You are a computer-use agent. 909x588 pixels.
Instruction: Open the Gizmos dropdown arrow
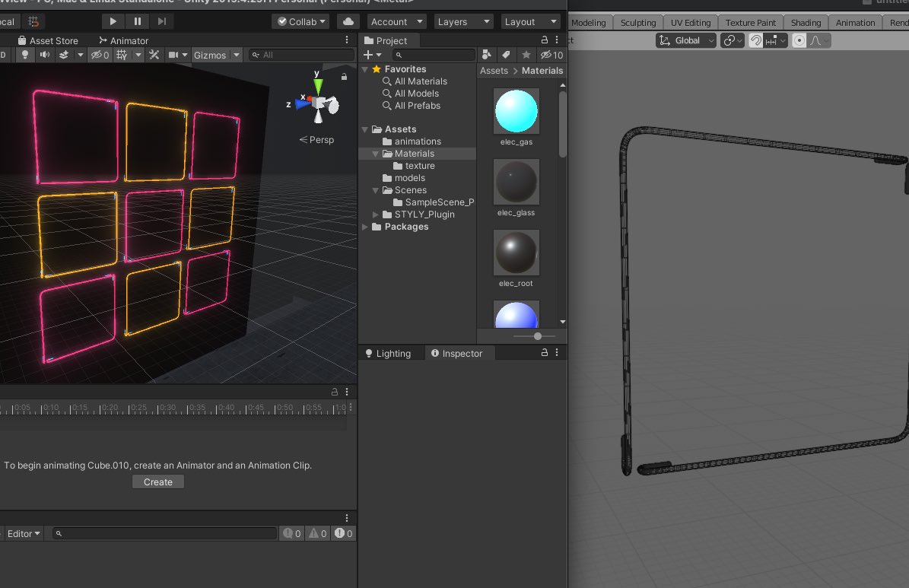(236, 55)
